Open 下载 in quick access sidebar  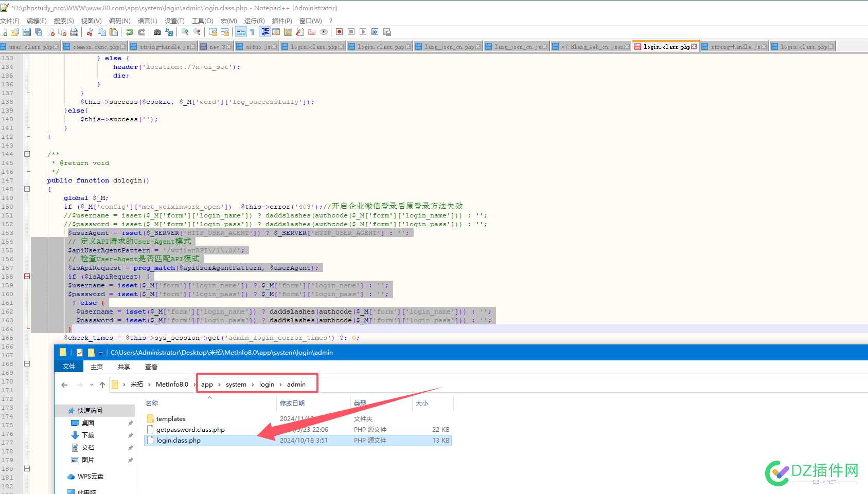(x=88, y=435)
